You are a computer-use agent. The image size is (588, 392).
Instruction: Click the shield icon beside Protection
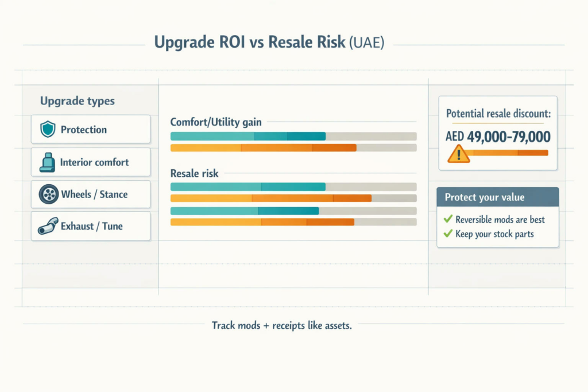48,129
